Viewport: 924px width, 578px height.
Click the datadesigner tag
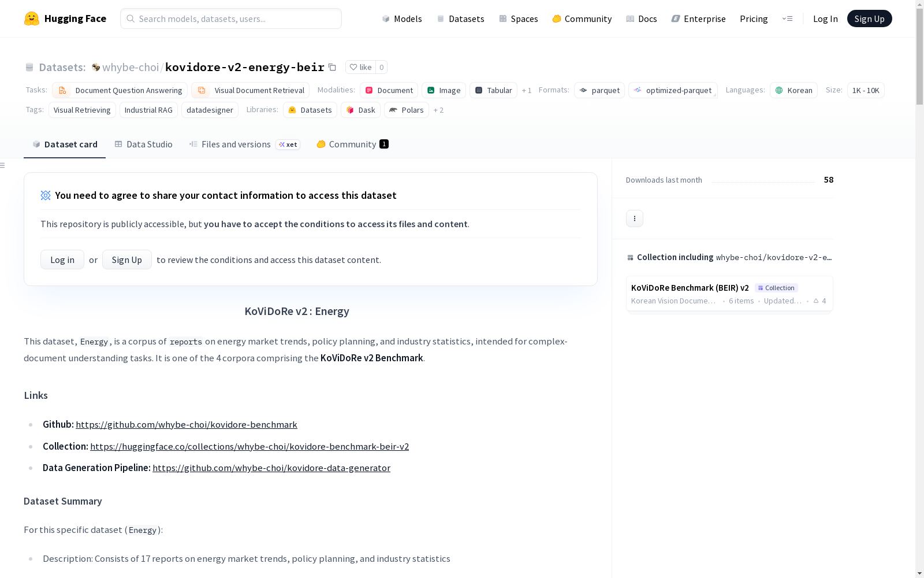pyautogui.click(x=210, y=110)
